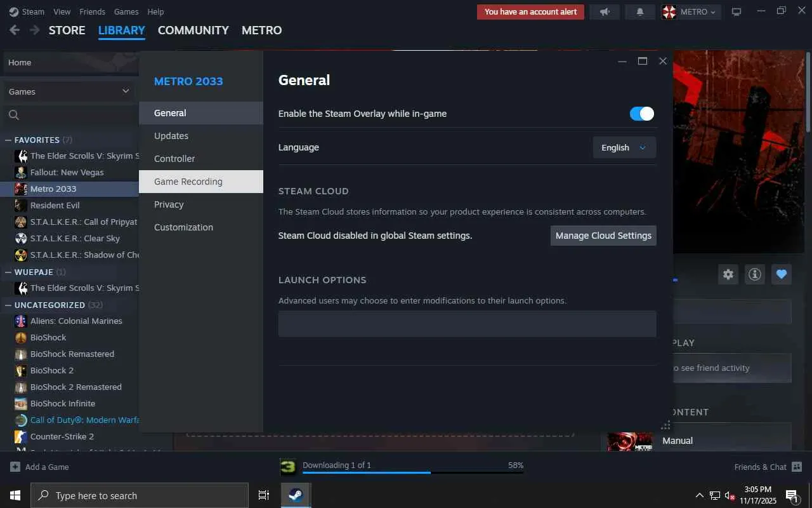This screenshot has width=812, height=508.
Task: Switch to the Controller tab
Action: [x=201, y=159]
